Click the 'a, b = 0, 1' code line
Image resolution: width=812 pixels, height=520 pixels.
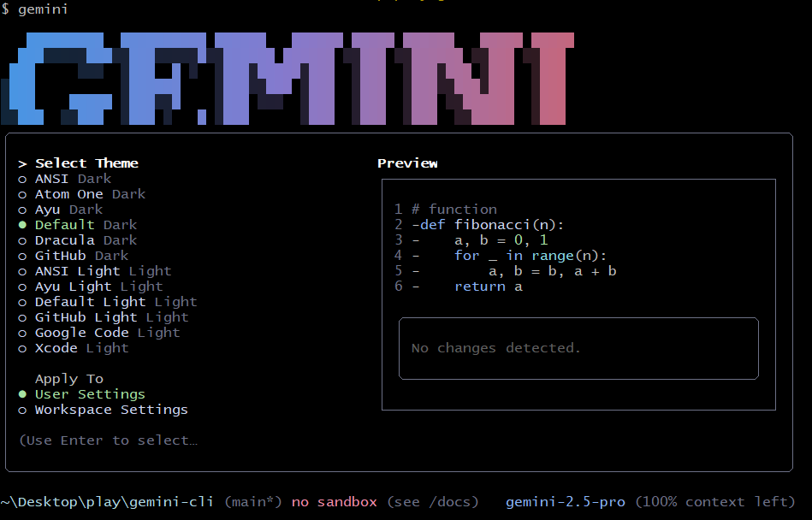[501, 240]
